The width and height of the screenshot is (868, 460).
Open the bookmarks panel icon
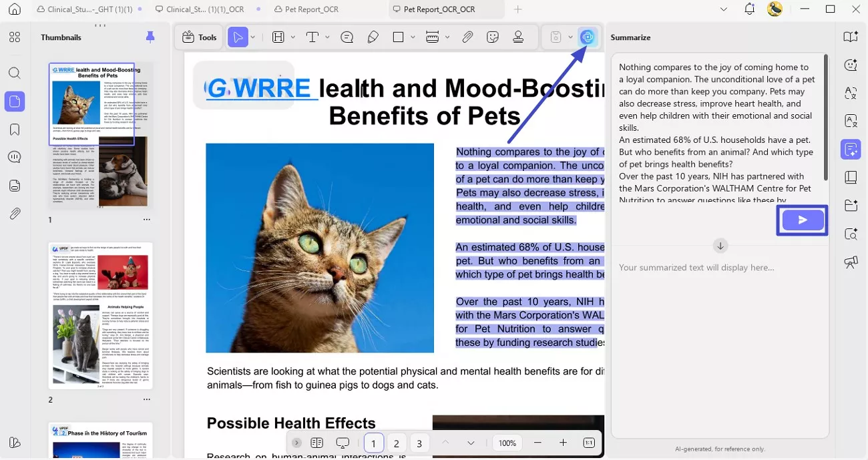15,130
